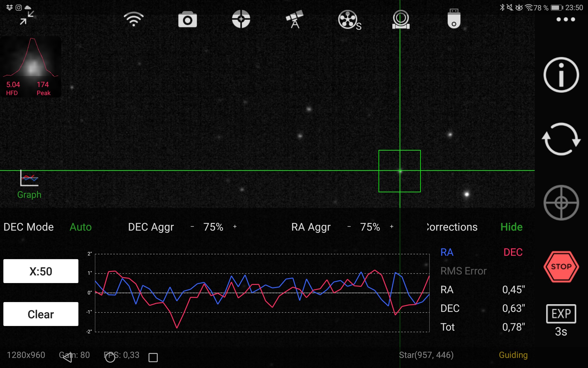
Task: Tap the Android back navigation button
Action: click(x=67, y=357)
